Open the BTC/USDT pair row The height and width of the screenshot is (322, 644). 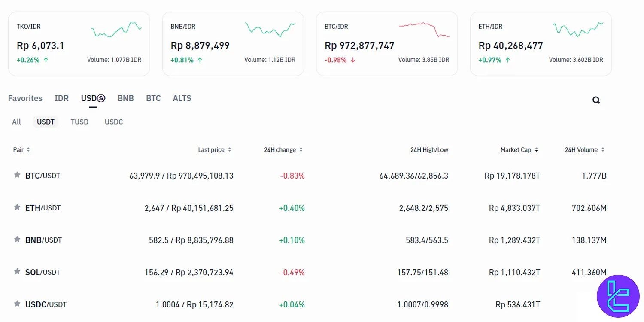(x=310, y=176)
